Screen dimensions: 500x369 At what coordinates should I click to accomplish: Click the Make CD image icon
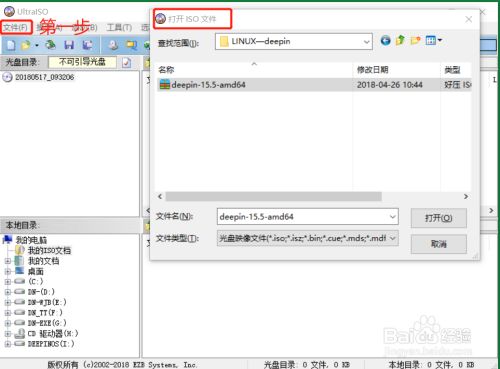click(x=113, y=45)
